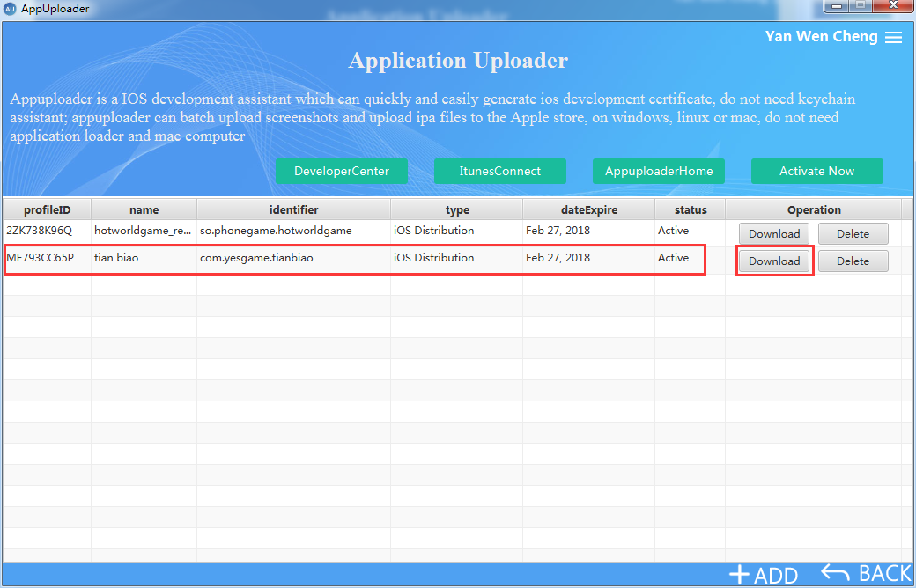Screen dimensions: 916x588
Task: Sort by the dateExpire column header
Action: [x=589, y=209]
